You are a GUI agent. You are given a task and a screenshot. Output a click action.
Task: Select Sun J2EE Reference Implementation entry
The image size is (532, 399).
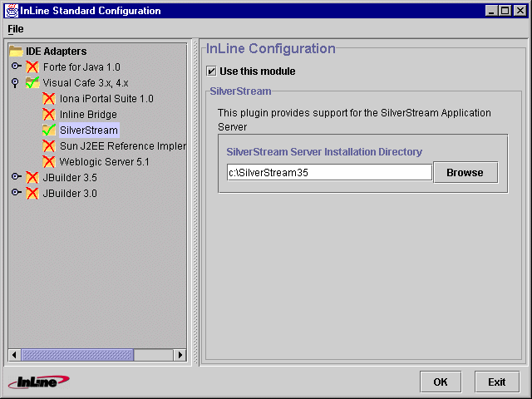point(123,146)
